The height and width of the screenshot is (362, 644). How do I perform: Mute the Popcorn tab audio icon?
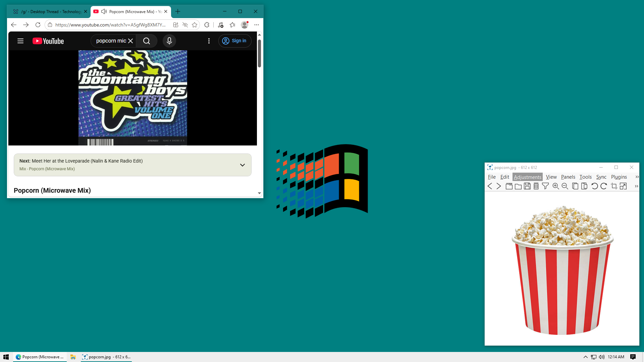[x=104, y=11]
